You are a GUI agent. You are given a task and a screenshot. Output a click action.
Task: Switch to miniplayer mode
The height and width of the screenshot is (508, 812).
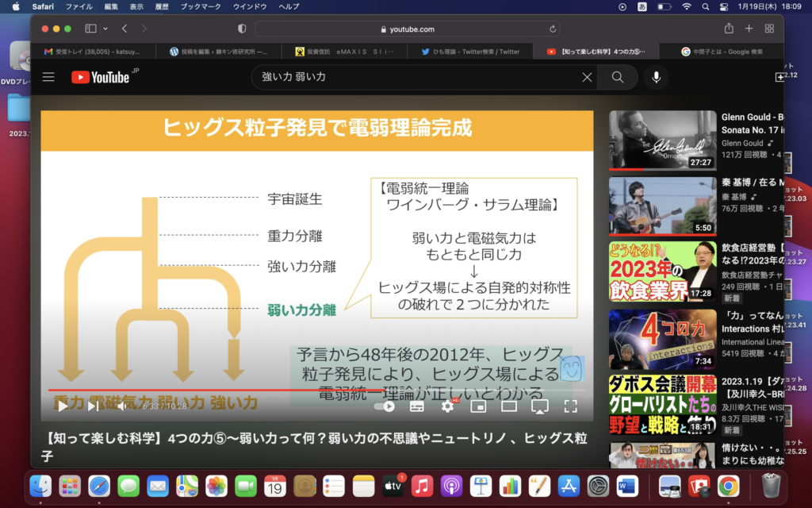pos(478,406)
